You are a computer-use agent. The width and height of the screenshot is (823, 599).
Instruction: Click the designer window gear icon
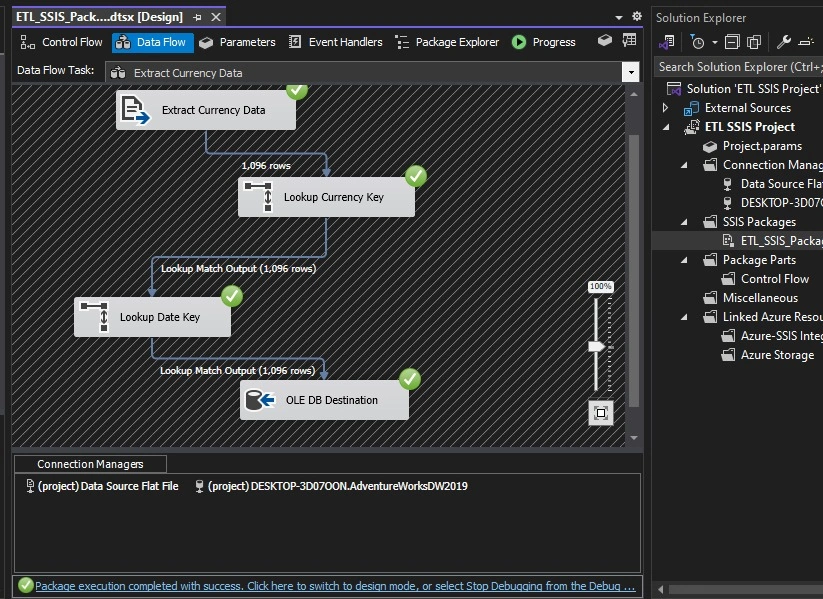click(x=637, y=16)
